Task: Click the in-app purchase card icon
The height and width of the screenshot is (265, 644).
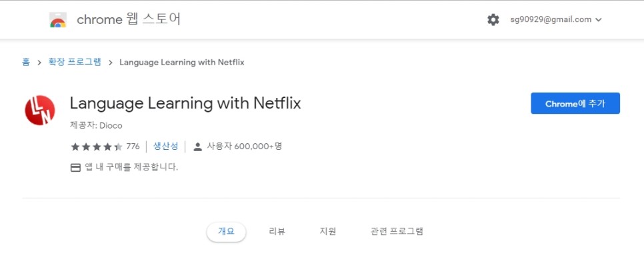Action: [75, 167]
